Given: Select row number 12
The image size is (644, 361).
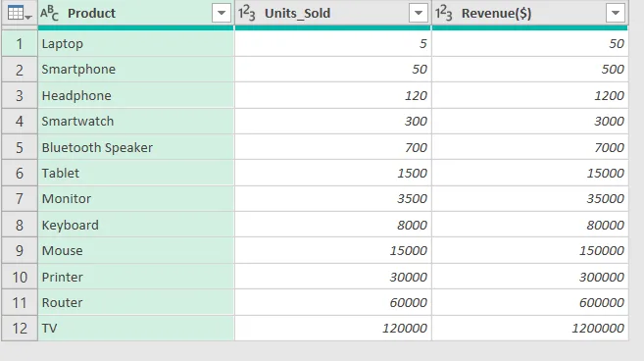Looking at the screenshot, I should tap(20, 328).
